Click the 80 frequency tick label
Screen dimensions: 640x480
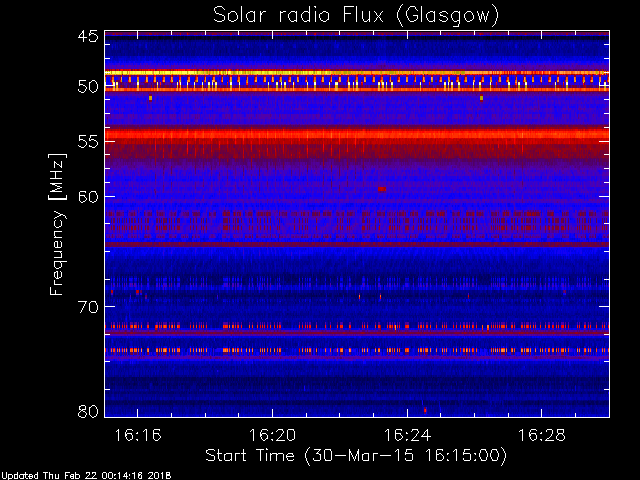pyautogui.click(x=88, y=411)
